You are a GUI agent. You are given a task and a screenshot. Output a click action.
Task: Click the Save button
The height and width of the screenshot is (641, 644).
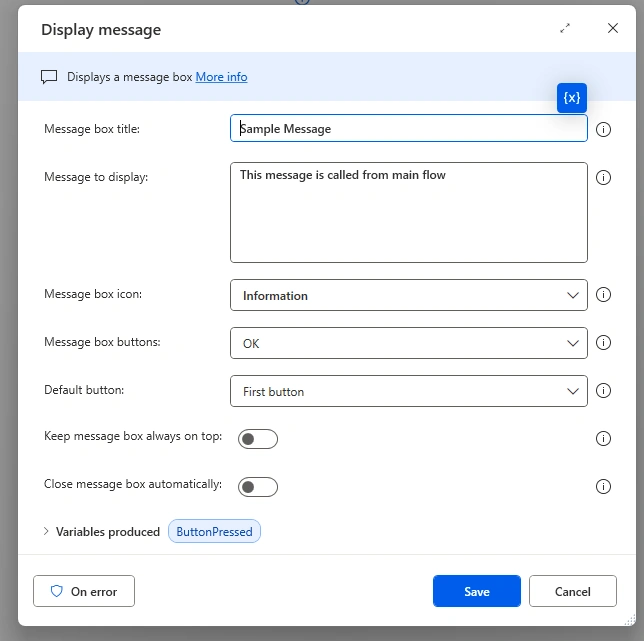[x=476, y=591]
